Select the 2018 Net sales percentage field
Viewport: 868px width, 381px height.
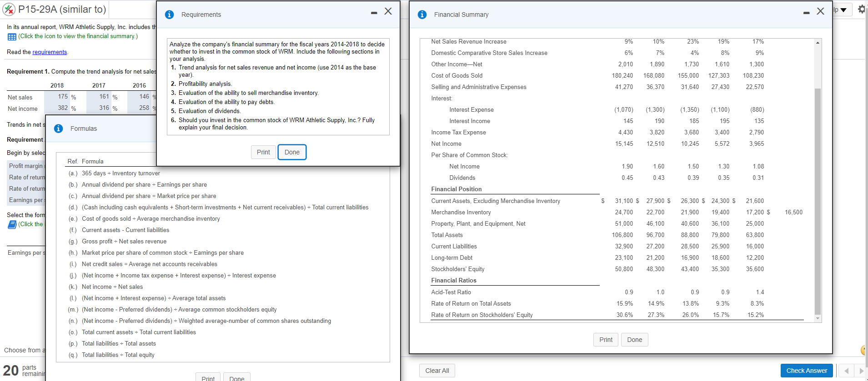(x=57, y=97)
